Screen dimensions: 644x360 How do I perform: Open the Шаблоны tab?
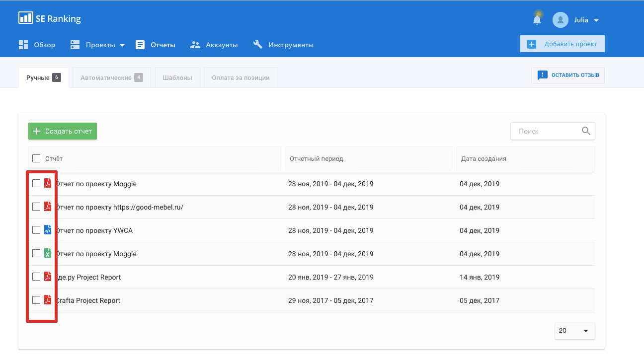[x=177, y=77]
